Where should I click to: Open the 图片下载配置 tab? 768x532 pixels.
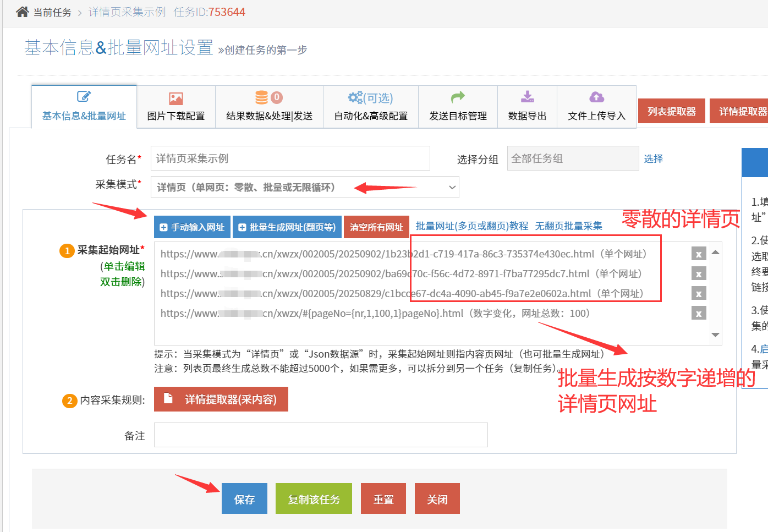(x=176, y=107)
